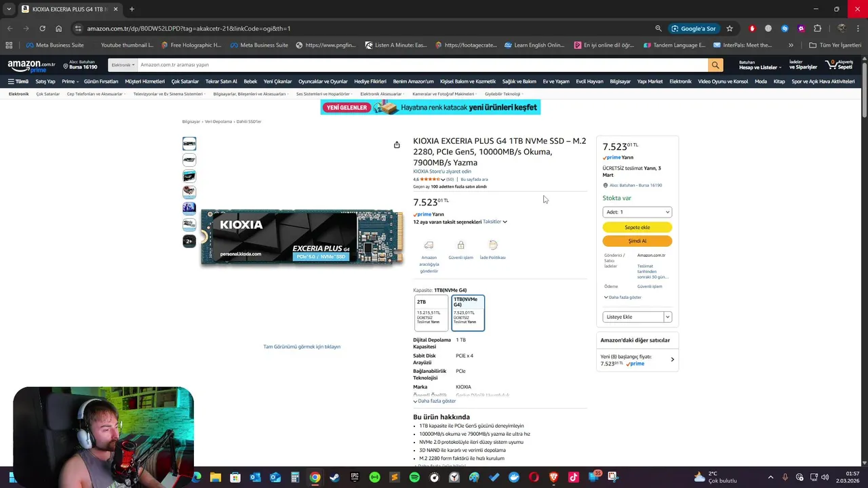Click Güvenli işlem lock icon
The width and height of the screenshot is (868, 488).
[460, 245]
